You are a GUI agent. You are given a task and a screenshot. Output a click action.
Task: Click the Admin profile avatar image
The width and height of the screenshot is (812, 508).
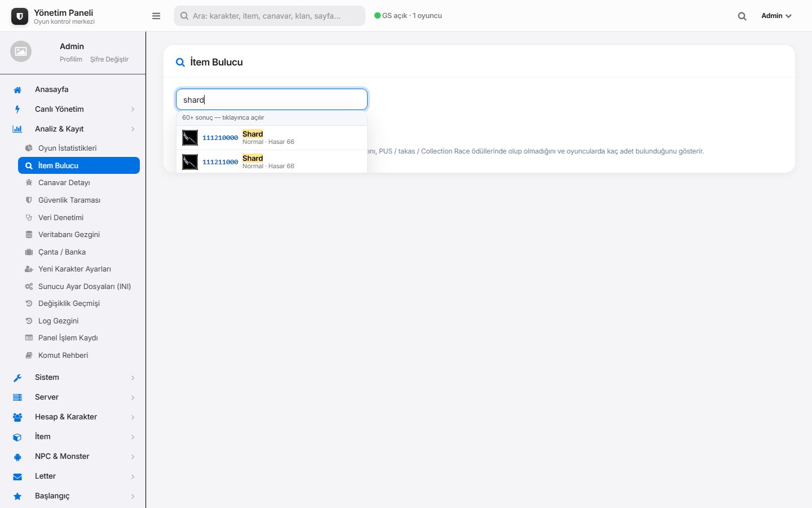click(21, 51)
